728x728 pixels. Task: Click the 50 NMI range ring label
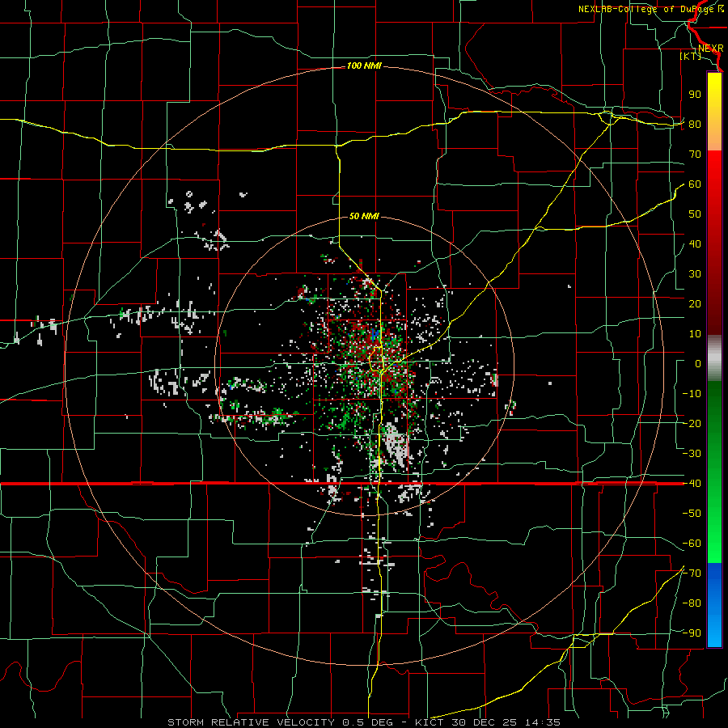pos(364,216)
